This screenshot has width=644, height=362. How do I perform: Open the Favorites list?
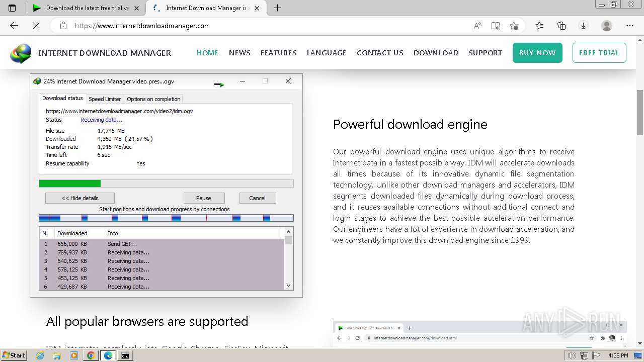(x=539, y=26)
